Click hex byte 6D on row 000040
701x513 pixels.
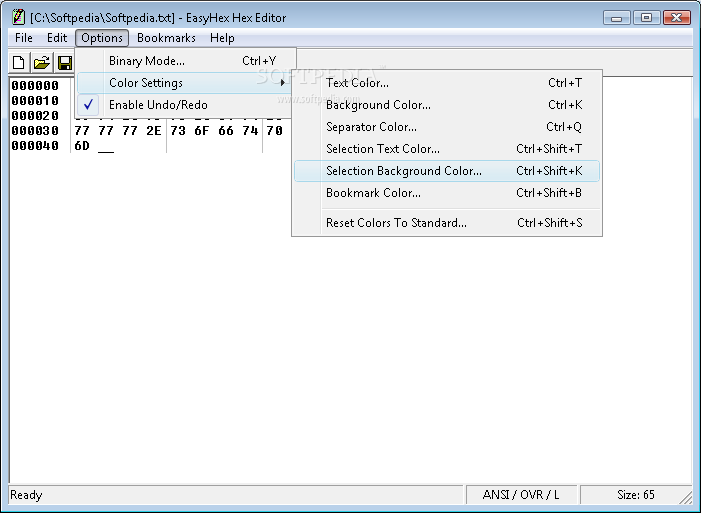point(82,146)
